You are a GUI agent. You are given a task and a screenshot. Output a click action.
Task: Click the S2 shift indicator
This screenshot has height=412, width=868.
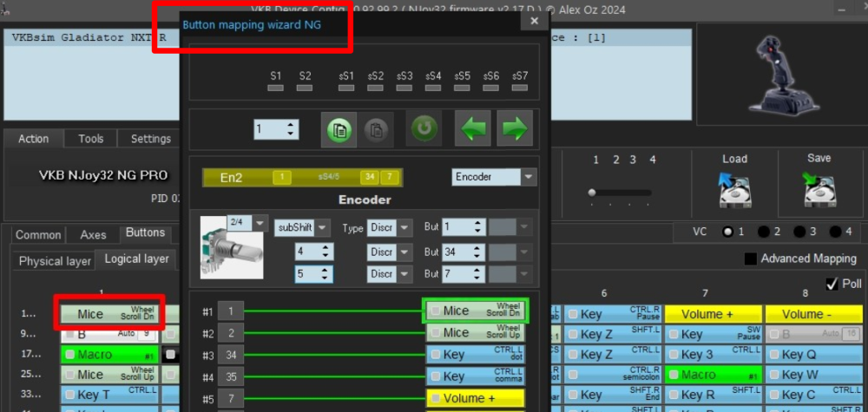[x=305, y=88]
